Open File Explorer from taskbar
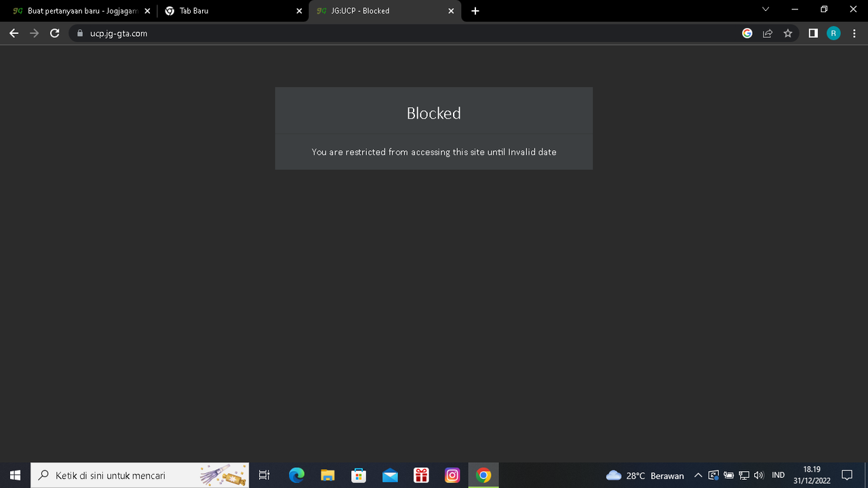 pos(328,475)
